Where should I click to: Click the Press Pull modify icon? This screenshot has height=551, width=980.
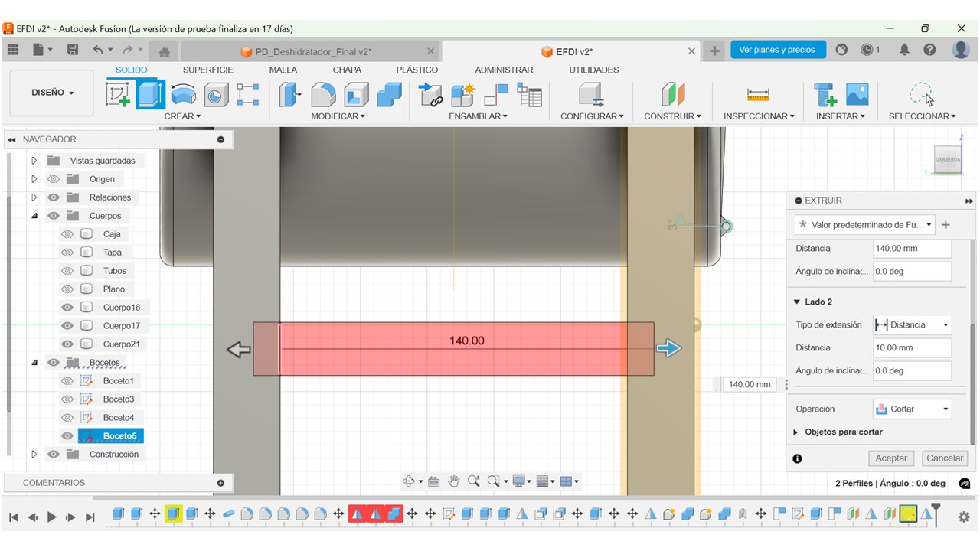click(x=290, y=95)
